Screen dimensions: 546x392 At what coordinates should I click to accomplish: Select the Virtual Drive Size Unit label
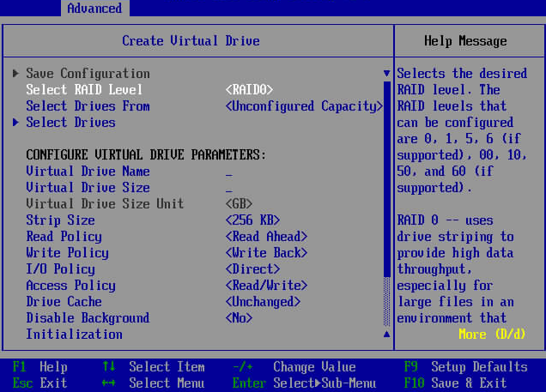(x=105, y=204)
